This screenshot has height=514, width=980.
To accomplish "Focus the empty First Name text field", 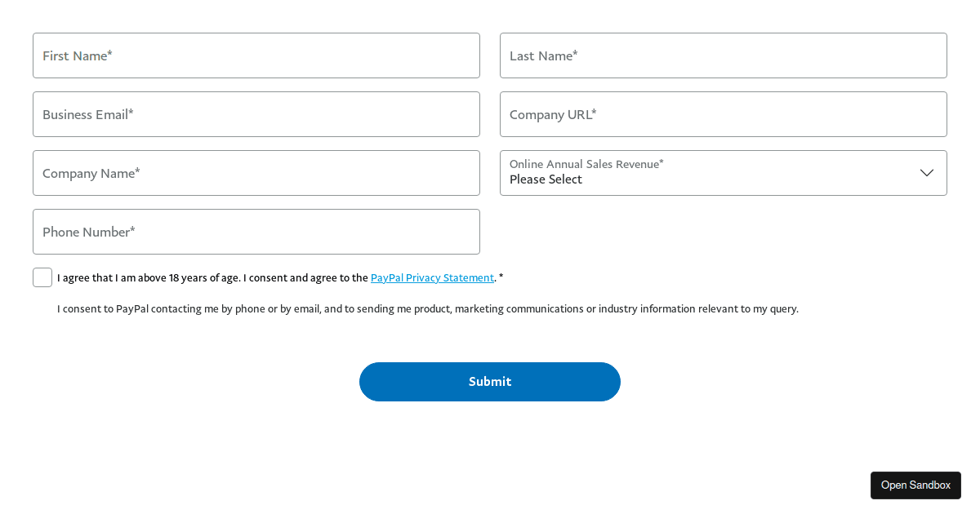I will point(256,55).
